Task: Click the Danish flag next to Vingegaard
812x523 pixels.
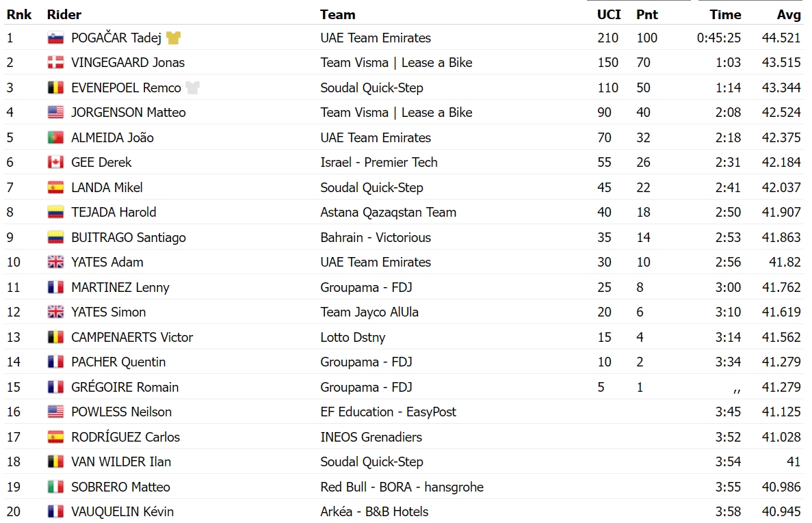Action: point(55,63)
